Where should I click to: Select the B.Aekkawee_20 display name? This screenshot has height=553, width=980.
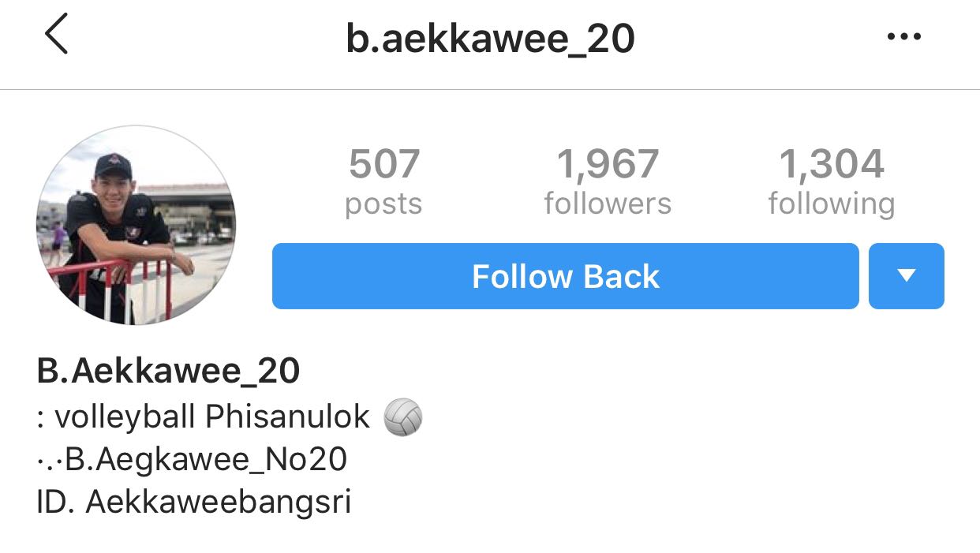(168, 371)
